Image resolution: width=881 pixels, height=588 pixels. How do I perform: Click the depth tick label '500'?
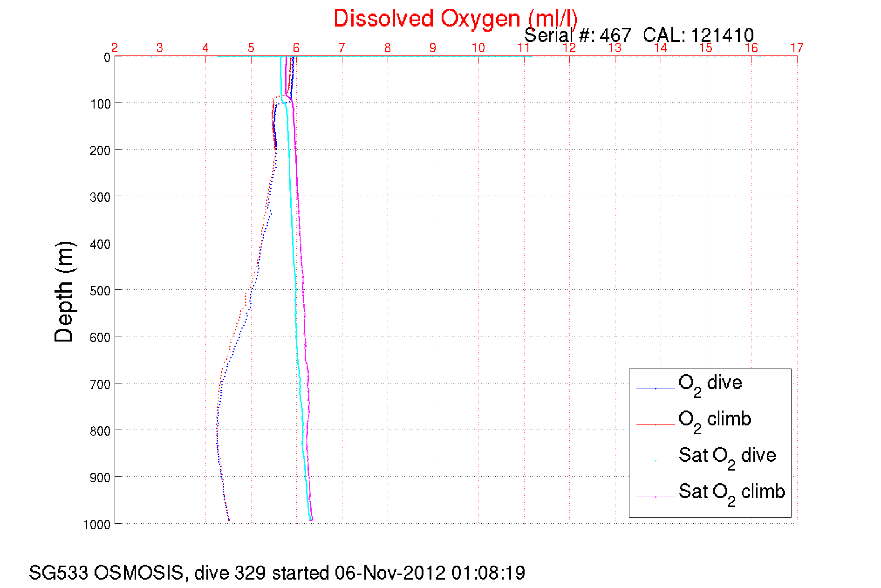(101, 291)
